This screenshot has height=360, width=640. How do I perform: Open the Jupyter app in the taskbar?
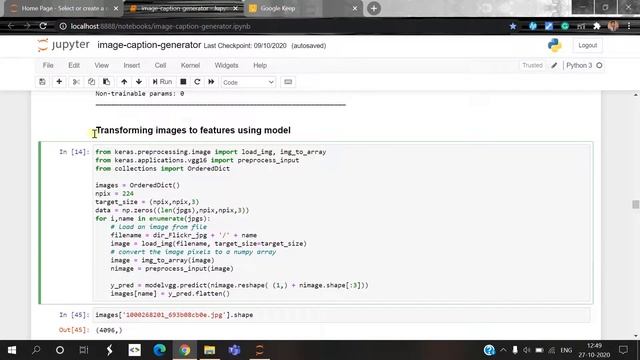(260, 350)
